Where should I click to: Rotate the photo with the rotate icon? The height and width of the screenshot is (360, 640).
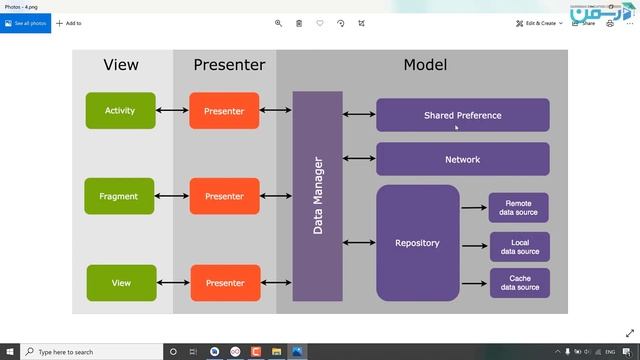[341, 23]
